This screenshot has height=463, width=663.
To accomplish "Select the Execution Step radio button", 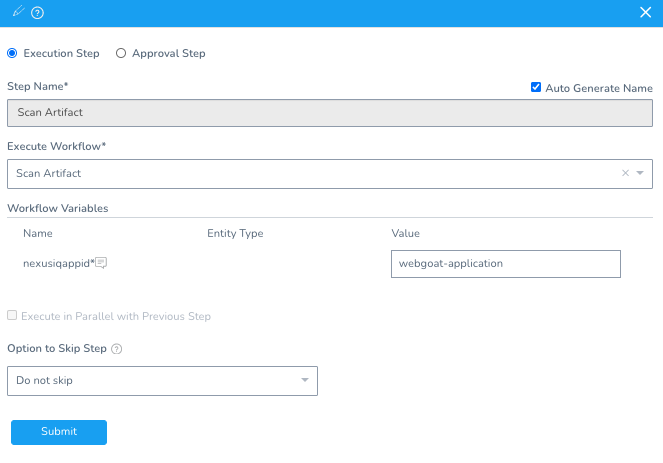I will click(12, 53).
